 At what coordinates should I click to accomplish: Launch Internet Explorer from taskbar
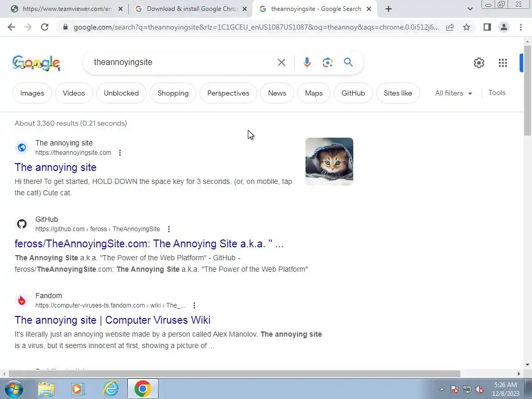[111, 389]
